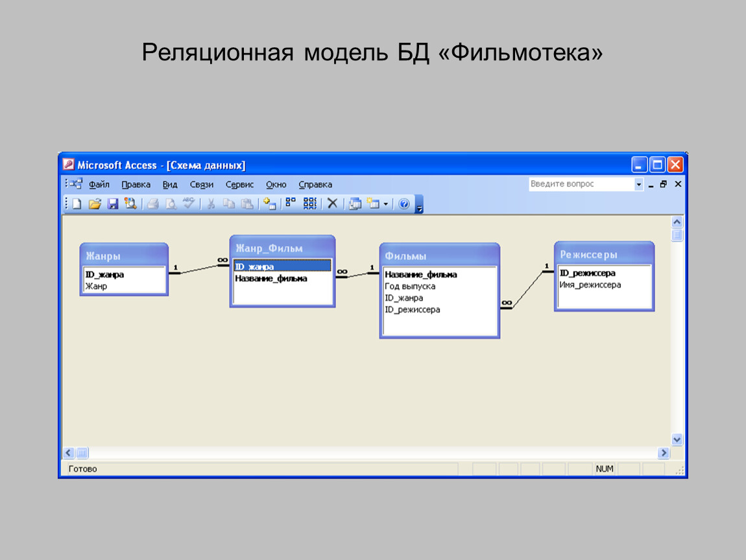746x560 pixels.
Task: Click the Help question mark icon
Action: (x=404, y=204)
